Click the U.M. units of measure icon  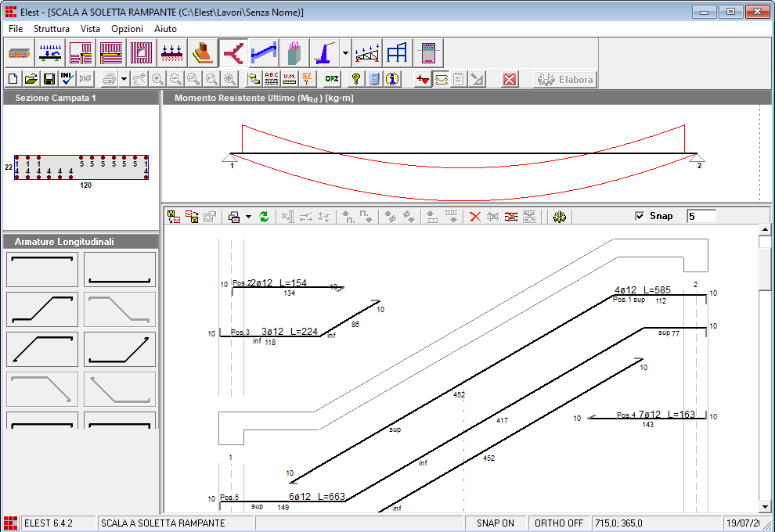tap(290, 79)
